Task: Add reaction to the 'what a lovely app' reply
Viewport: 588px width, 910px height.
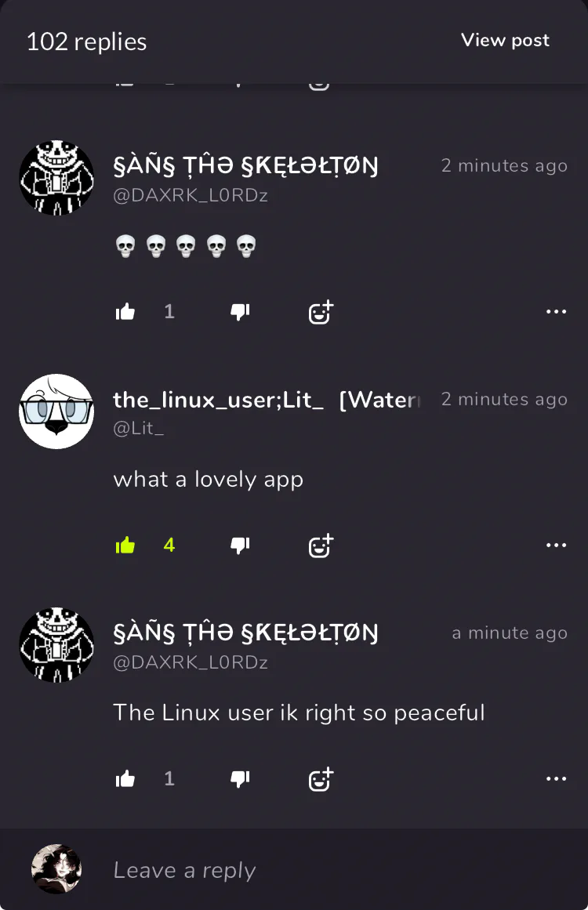Action: coord(321,546)
